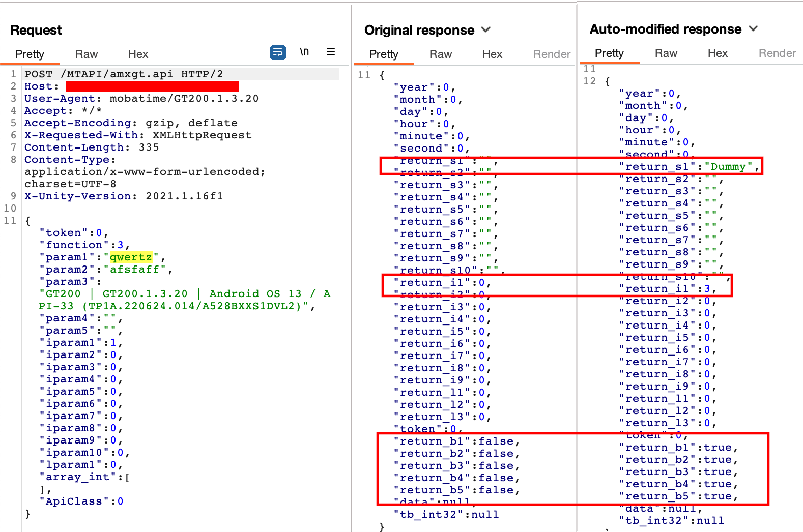This screenshot has width=803, height=532.
Task: Click "return_b5":false in Original response
Action: pyautogui.click(x=457, y=490)
